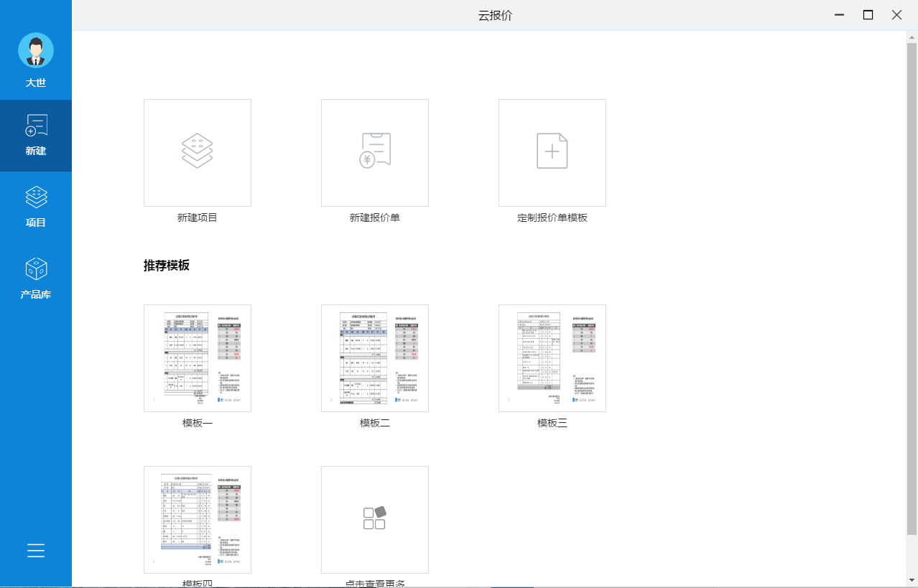Click the 新建项目 text label

[197, 218]
